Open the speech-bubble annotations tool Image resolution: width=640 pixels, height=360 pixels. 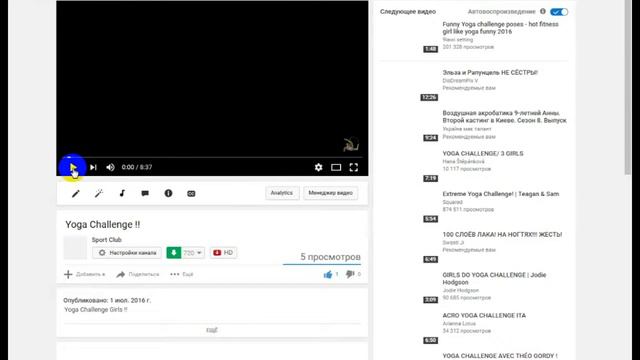pos(145,193)
